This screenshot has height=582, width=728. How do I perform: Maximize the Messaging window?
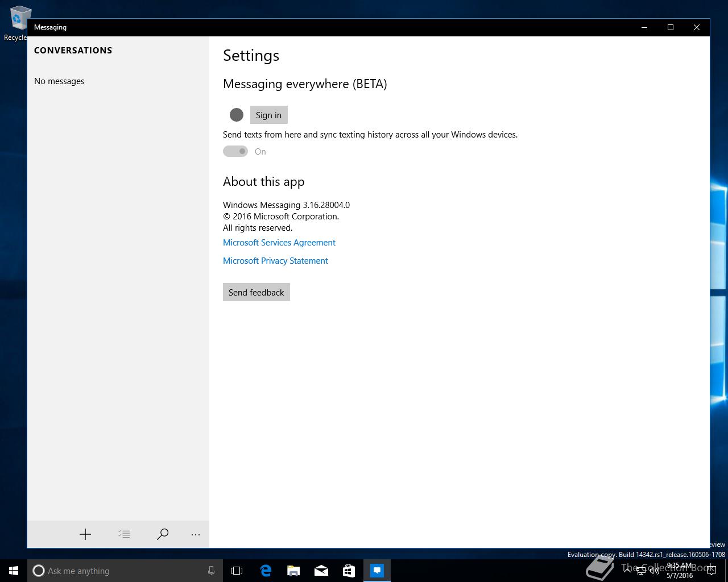(x=671, y=27)
